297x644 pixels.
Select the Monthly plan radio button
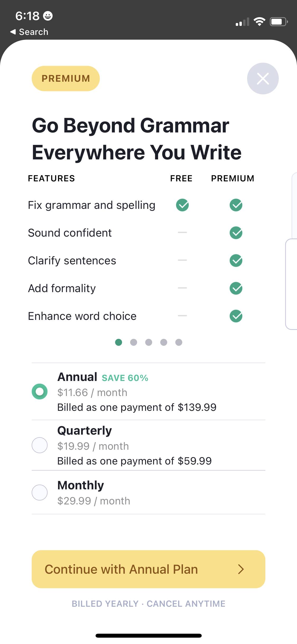point(39,492)
